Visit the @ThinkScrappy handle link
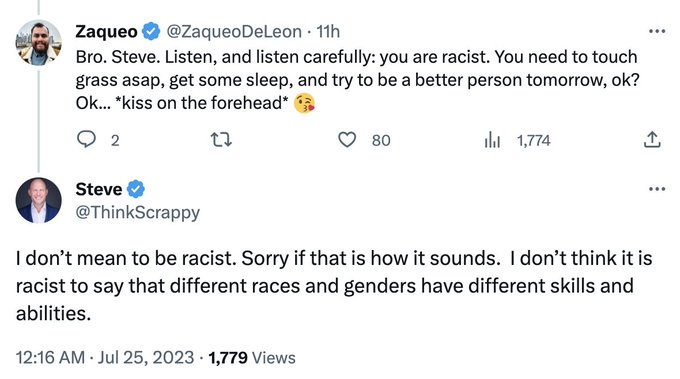This screenshot has height=379, width=680. [x=137, y=212]
